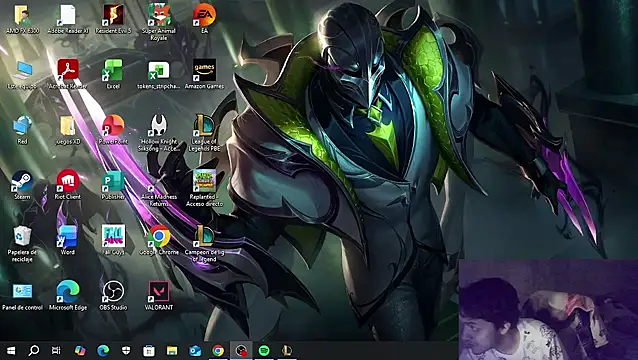
Task: Open Microsoft Store from the taskbar
Action: click(149, 350)
